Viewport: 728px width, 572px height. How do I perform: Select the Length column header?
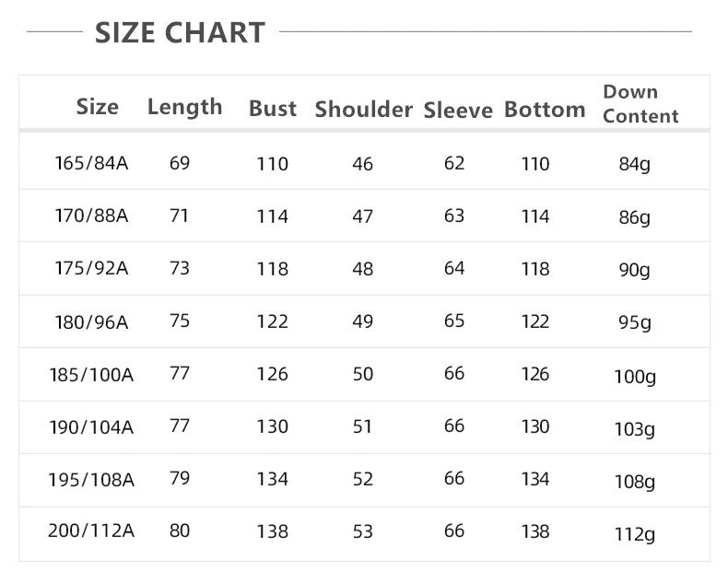click(x=185, y=108)
